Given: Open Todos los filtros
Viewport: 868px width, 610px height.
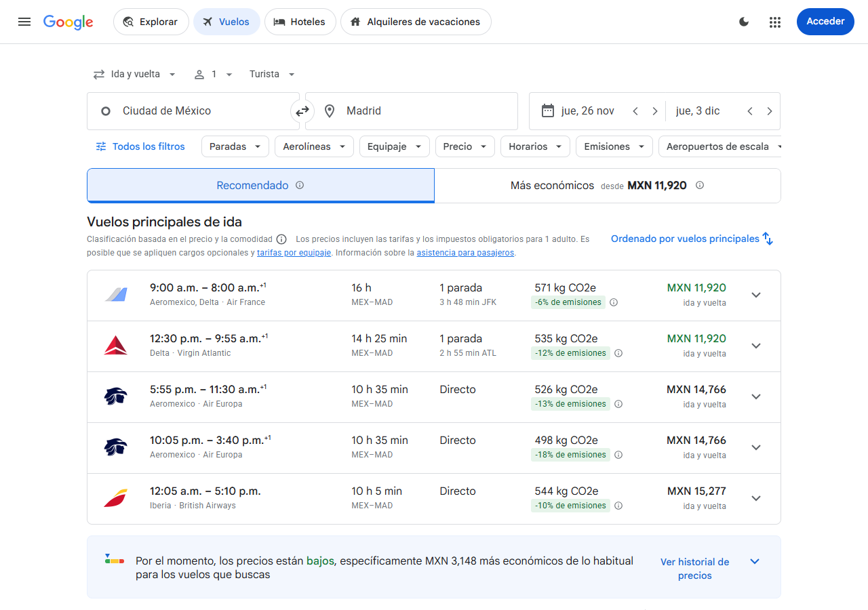Looking at the screenshot, I should tap(140, 146).
